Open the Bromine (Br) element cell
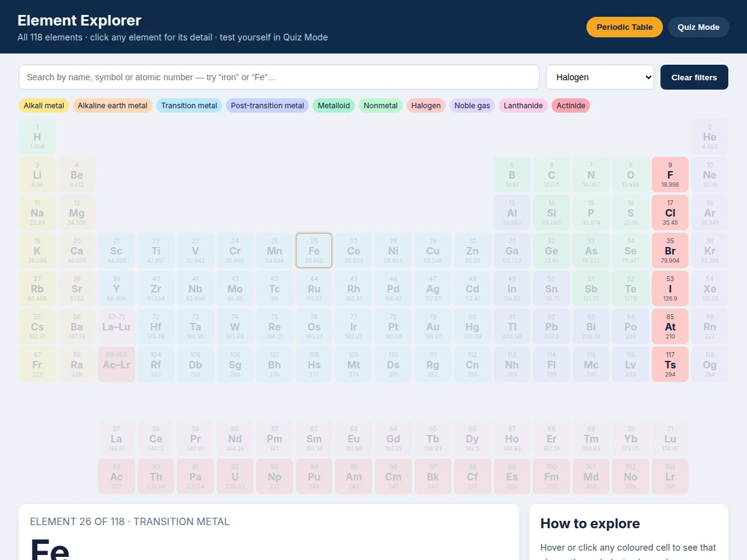Viewport: 747px width, 560px height. pos(670,251)
